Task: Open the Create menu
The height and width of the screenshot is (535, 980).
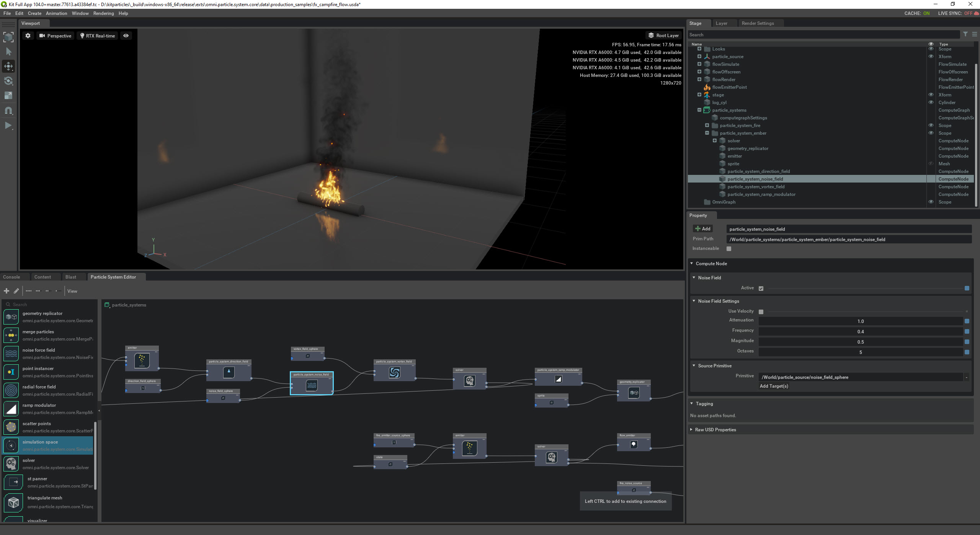Action: (34, 13)
